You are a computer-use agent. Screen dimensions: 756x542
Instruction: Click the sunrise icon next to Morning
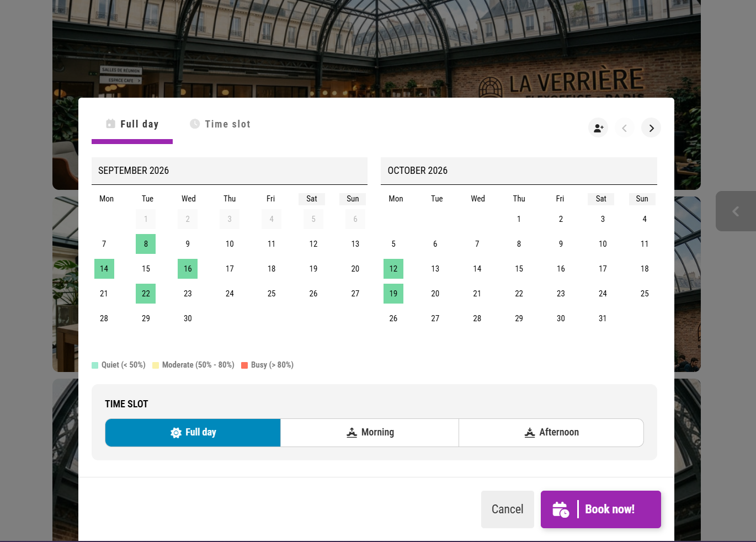point(352,433)
